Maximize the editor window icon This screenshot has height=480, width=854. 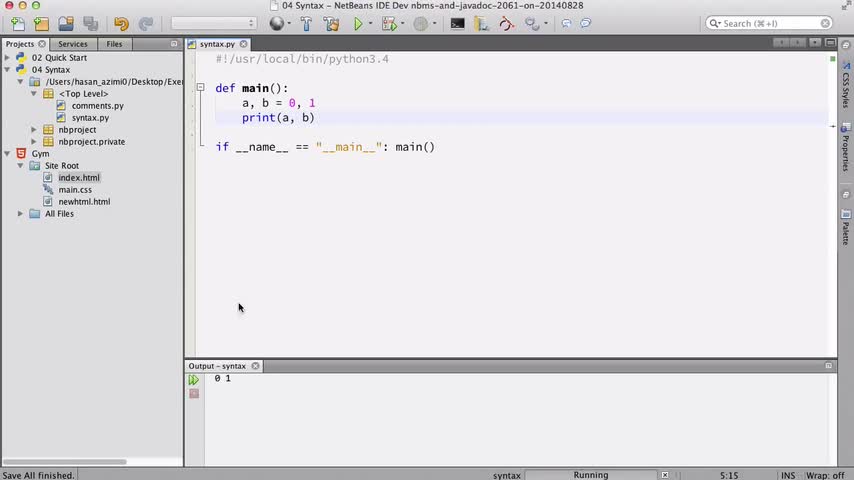pos(831,42)
